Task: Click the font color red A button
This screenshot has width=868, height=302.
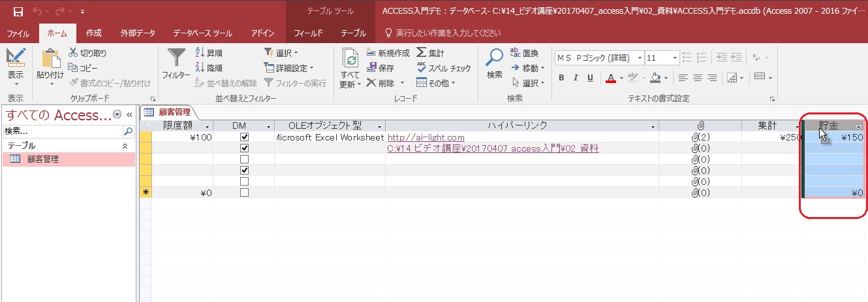Action: click(x=611, y=78)
